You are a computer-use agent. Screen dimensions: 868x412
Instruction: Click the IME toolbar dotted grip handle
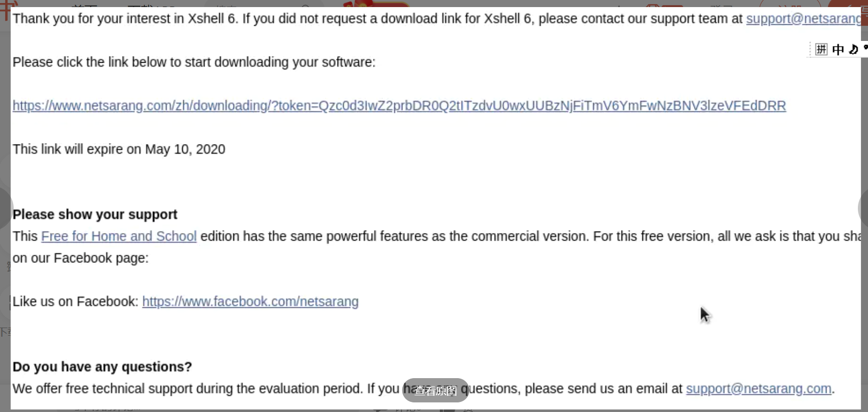pos(810,49)
